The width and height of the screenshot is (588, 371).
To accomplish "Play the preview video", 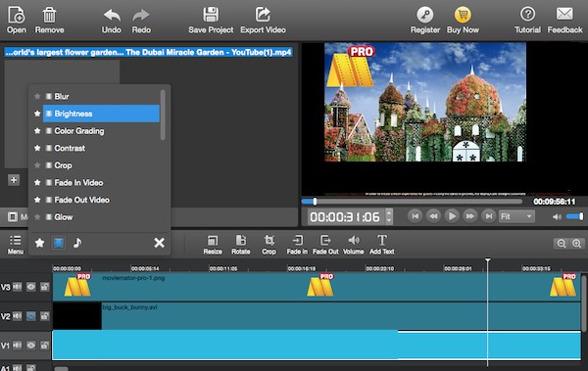I will pos(452,216).
